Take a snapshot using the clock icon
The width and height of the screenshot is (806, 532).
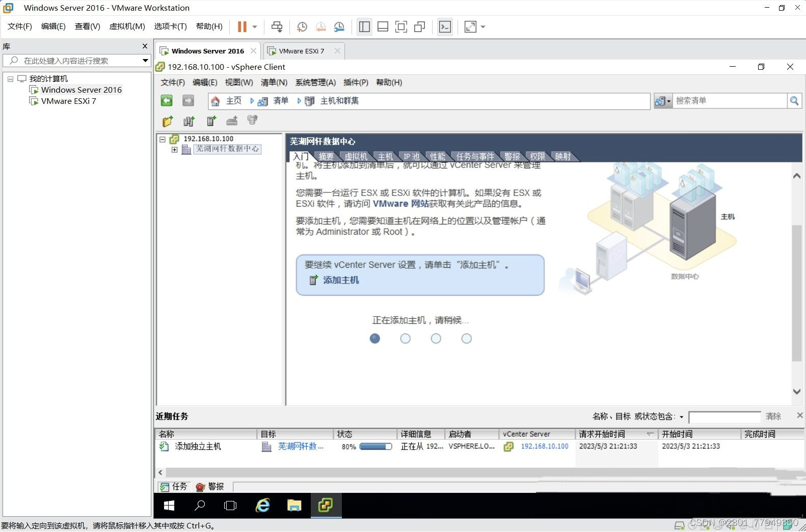pyautogui.click(x=302, y=26)
